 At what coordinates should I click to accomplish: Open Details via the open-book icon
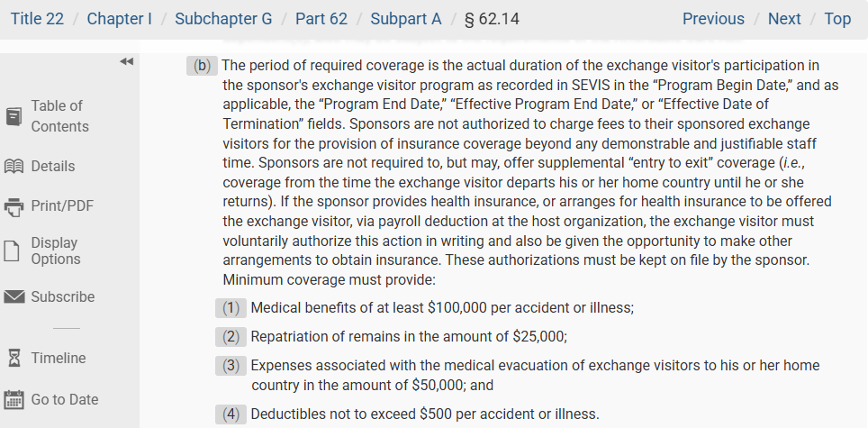[x=14, y=167]
